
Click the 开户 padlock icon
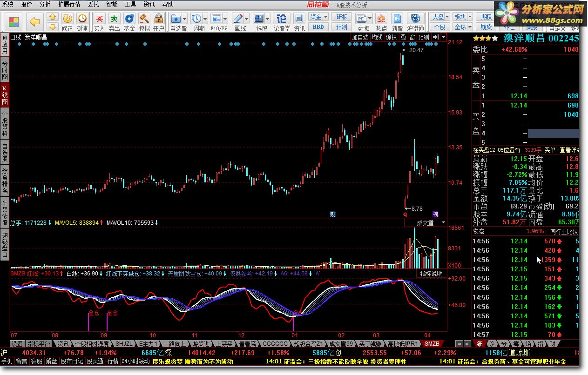(159, 18)
